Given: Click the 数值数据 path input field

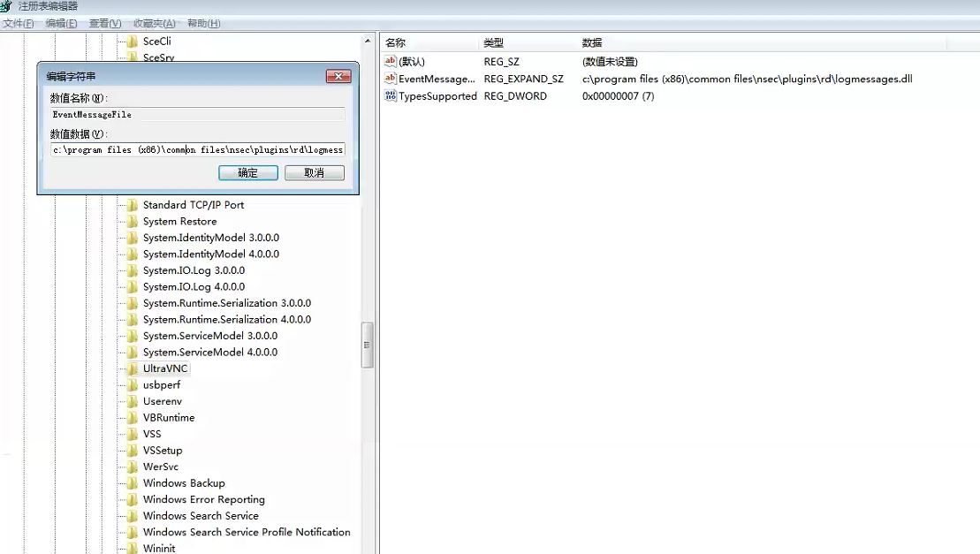Looking at the screenshot, I should pyautogui.click(x=197, y=150).
